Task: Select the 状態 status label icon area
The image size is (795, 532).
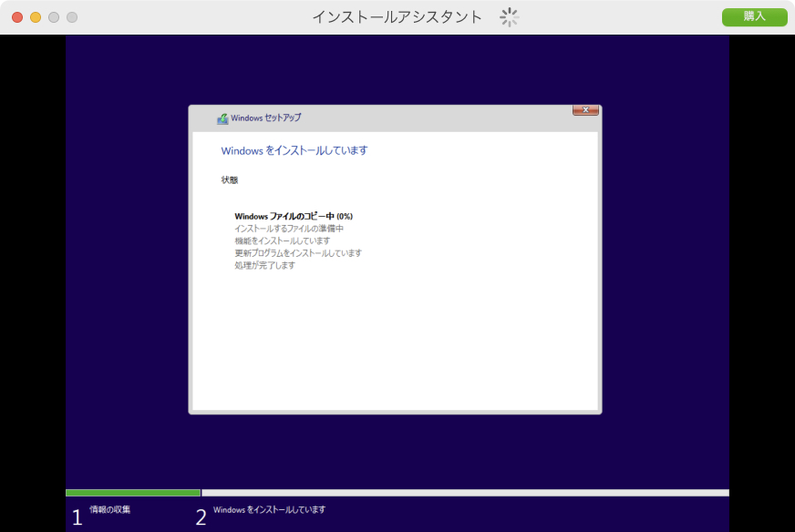Action: coord(229,179)
